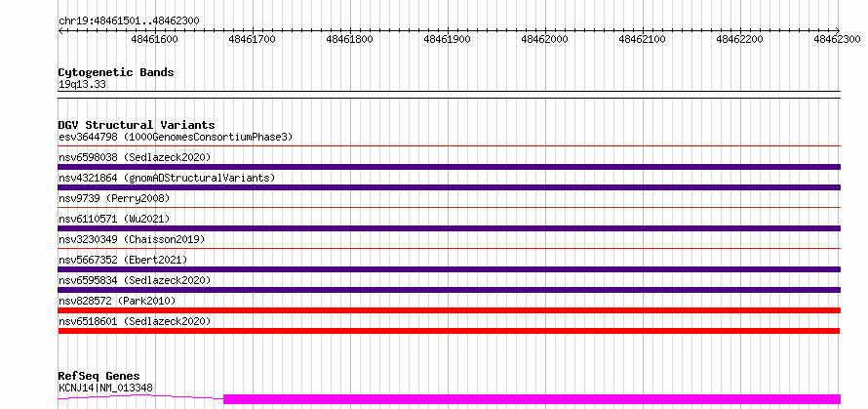Select the nsv6518601 red variant bar
The image size is (868, 409).
[x=449, y=331]
